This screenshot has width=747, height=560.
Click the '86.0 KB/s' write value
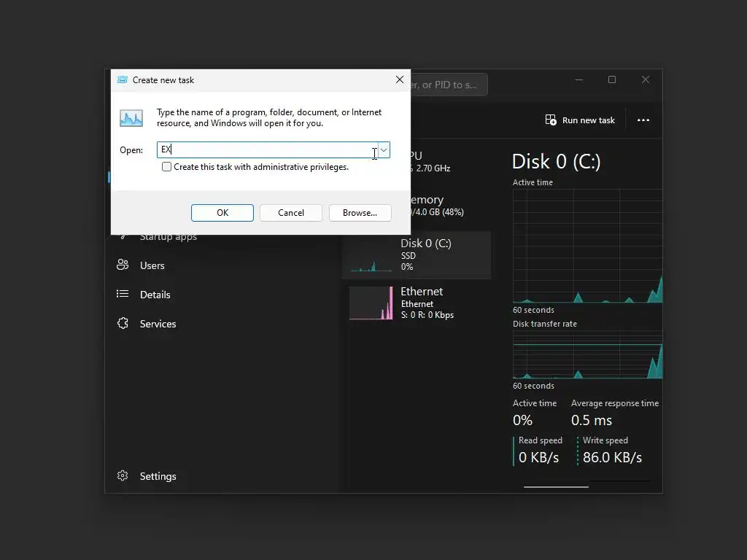pos(612,457)
